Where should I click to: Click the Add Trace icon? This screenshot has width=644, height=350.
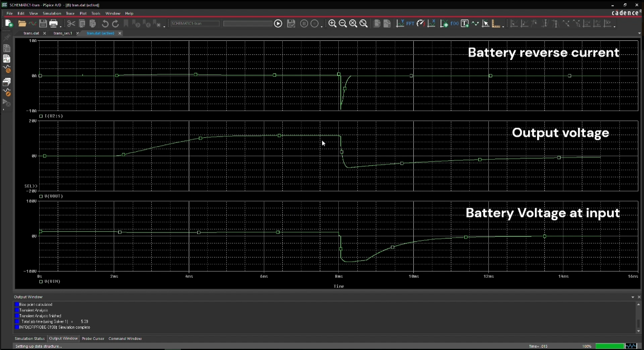point(444,24)
